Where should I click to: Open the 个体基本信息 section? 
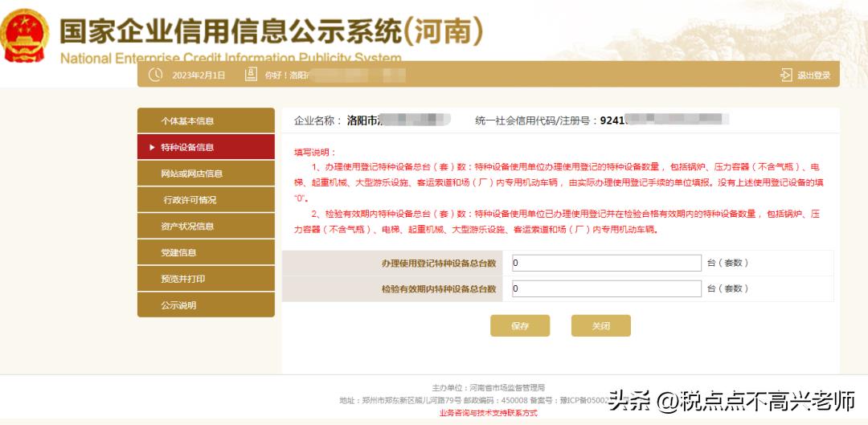(x=206, y=121)
